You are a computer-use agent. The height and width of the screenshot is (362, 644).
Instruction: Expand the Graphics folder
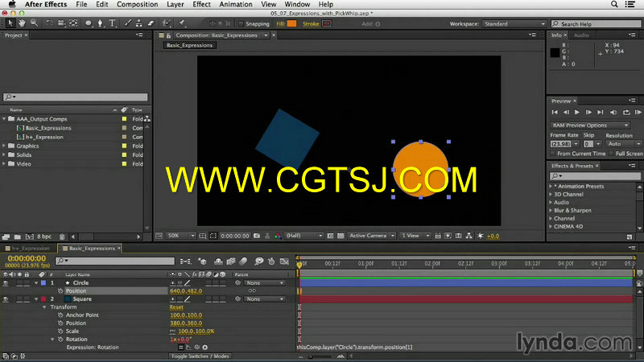coord(4,146)
